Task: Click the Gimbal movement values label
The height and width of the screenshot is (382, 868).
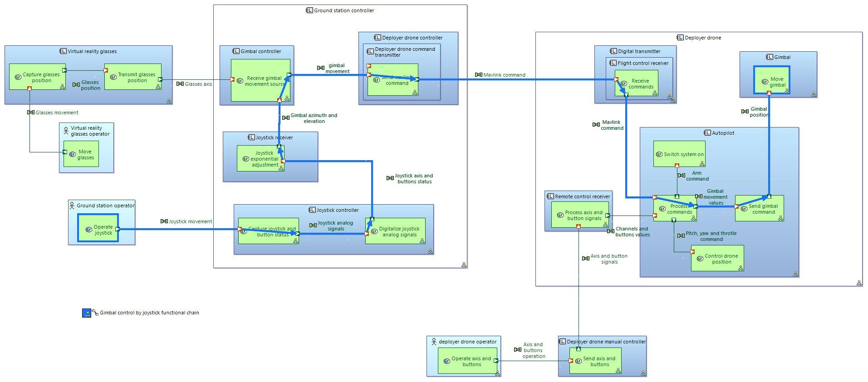Action: coord(716,197)
